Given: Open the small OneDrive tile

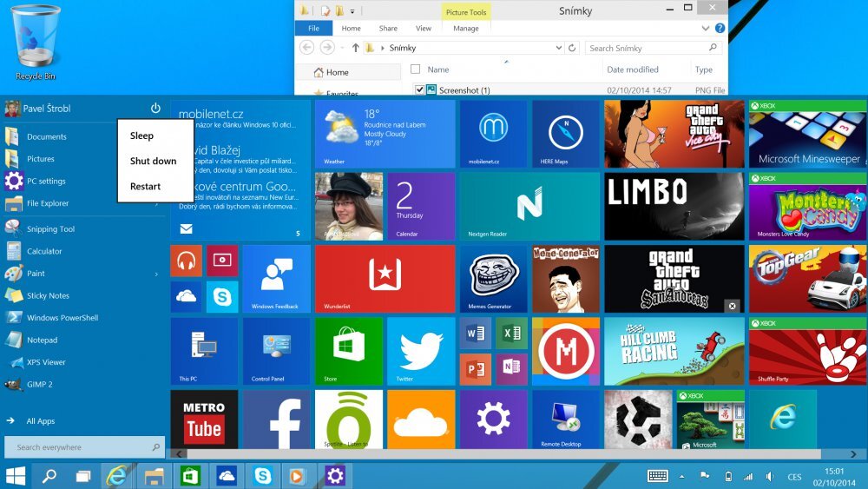Looking at the screenshot, I should (186, 297).
